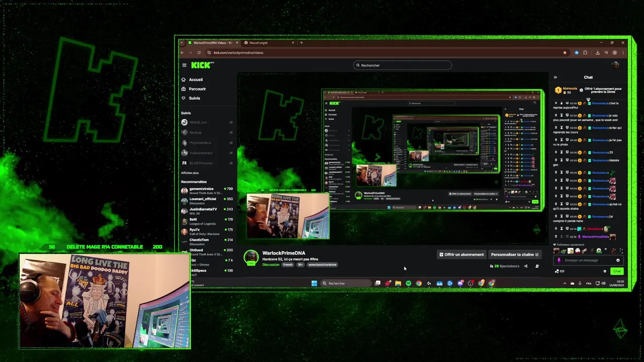The height and width of the screenshot is (362, 644).
Task: Click Offrir un abonnement button
Action: (461, 254)
